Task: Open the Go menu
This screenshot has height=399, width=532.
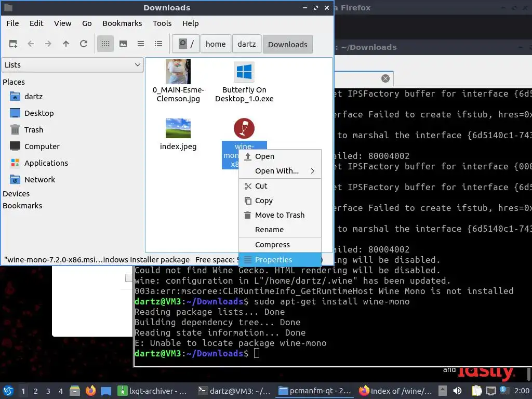Action: [87, 23]
